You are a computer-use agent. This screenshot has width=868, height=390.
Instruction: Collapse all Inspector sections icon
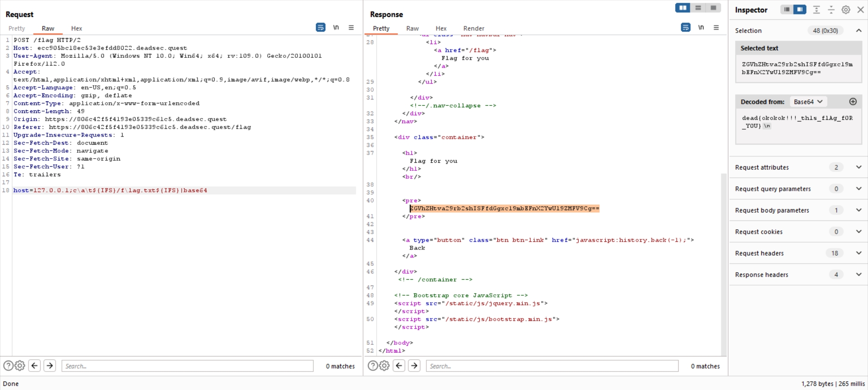[831, 9]
